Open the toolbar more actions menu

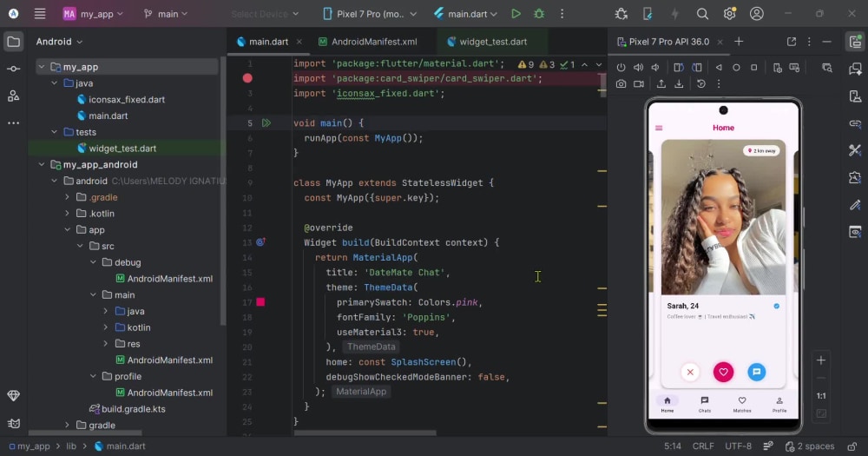point(562,14)
